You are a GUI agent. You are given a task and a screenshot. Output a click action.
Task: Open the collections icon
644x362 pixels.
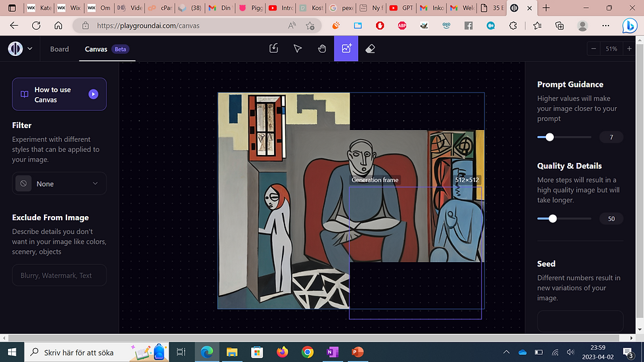[x=559, y=26]
